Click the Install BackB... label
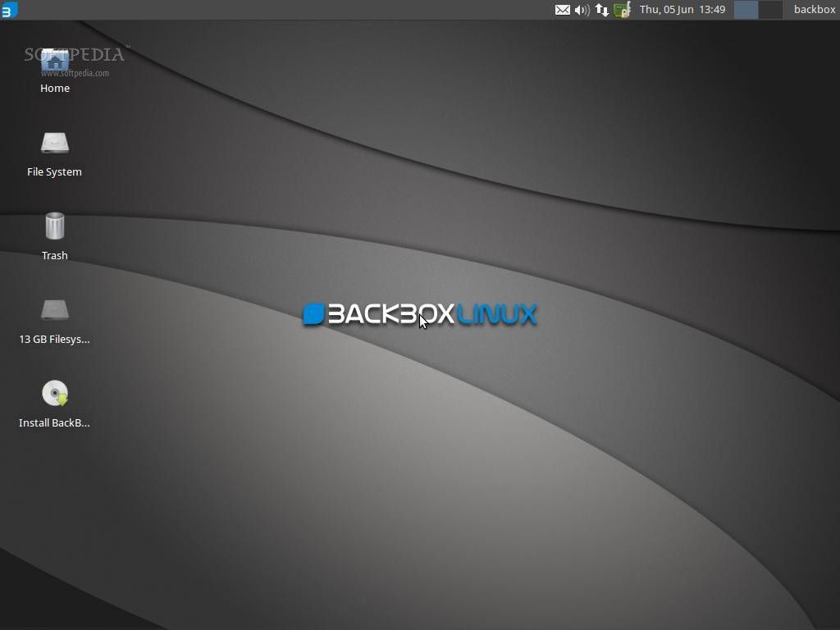This screenshot has width=840, height=630. (55, 422)
